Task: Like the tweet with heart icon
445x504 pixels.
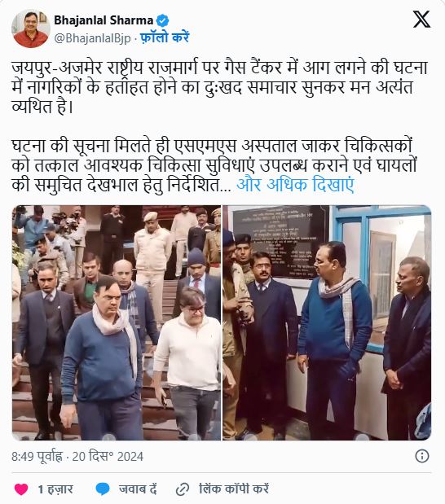Action: 21,489
